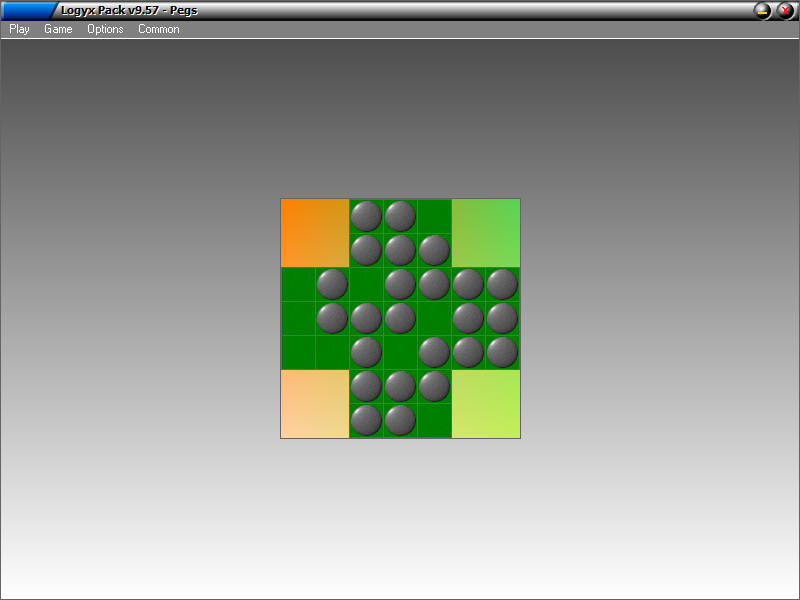This screenshot has height=600, width=800.
Task: Select the rightmost peg in the middle row
Action: point(503,318)
